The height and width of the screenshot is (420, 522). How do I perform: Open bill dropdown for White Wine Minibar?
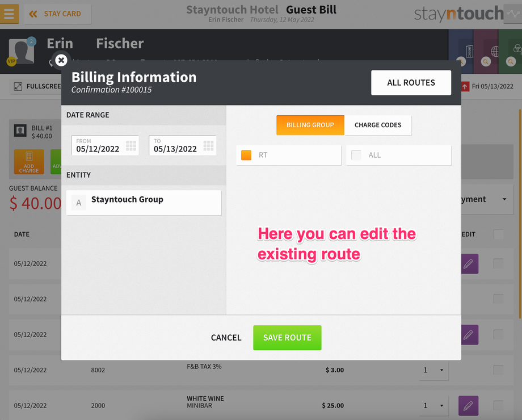point(434,406)
